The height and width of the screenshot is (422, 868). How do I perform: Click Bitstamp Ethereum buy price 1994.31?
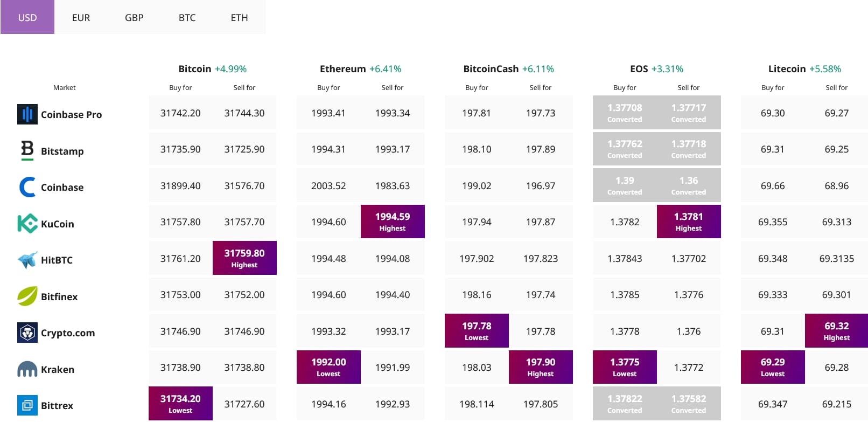tap(328, 149)
